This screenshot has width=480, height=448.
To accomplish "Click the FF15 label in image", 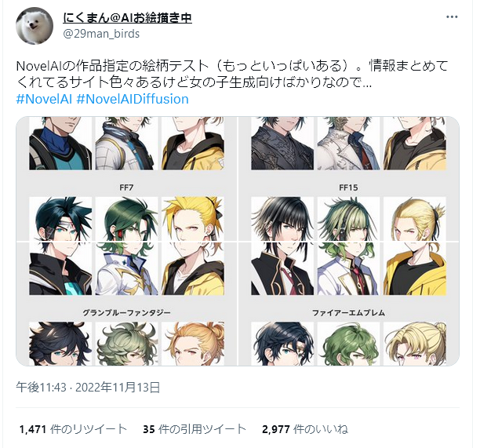I will (x=348, y=188).
